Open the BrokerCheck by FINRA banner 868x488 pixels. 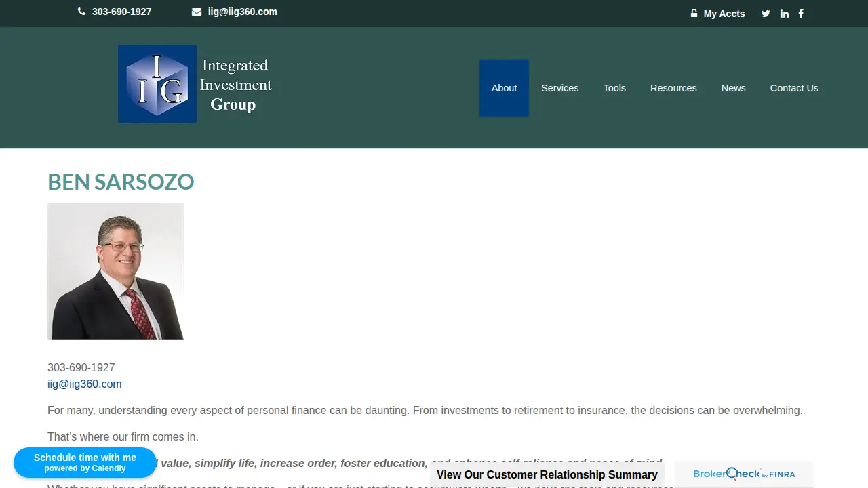click(744, 474)
